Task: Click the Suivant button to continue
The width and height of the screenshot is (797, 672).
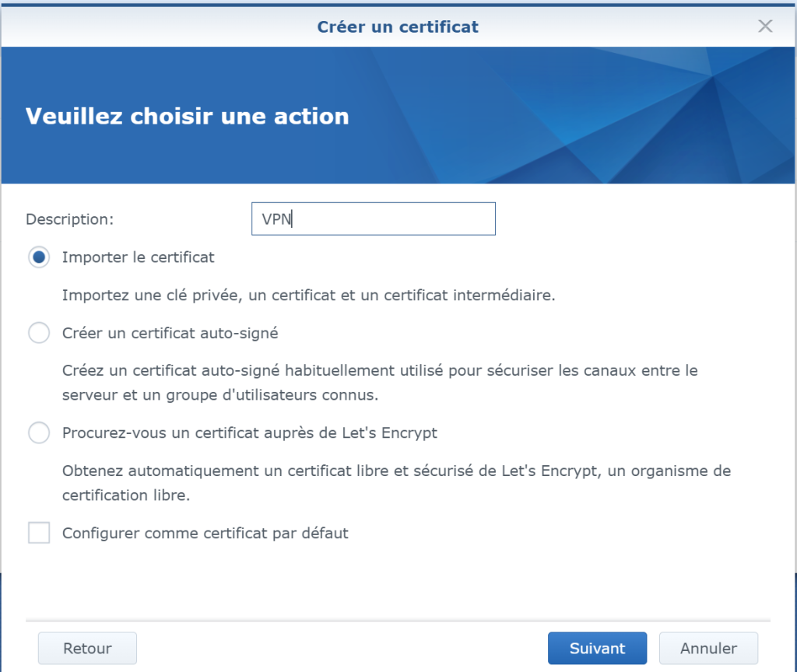Action: point(597,648)
